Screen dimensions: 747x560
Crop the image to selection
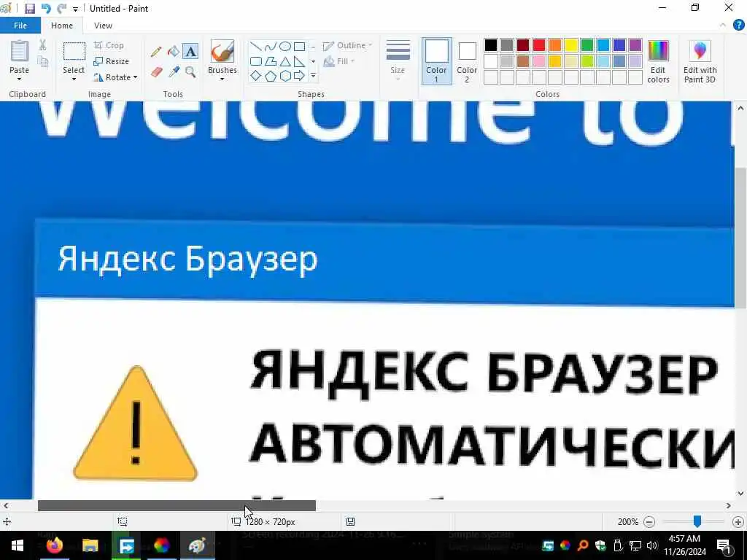(x=109, y=45)
